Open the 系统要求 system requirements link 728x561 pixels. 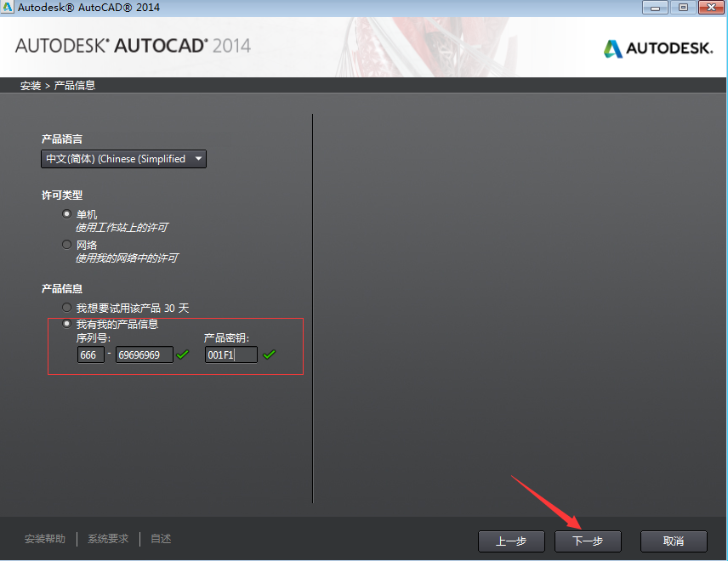pos(108,539)
